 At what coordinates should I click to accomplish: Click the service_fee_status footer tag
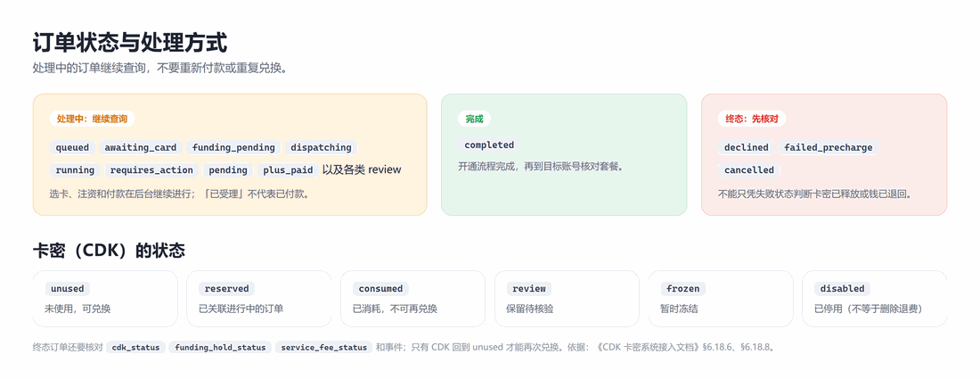tap(323, 347)
